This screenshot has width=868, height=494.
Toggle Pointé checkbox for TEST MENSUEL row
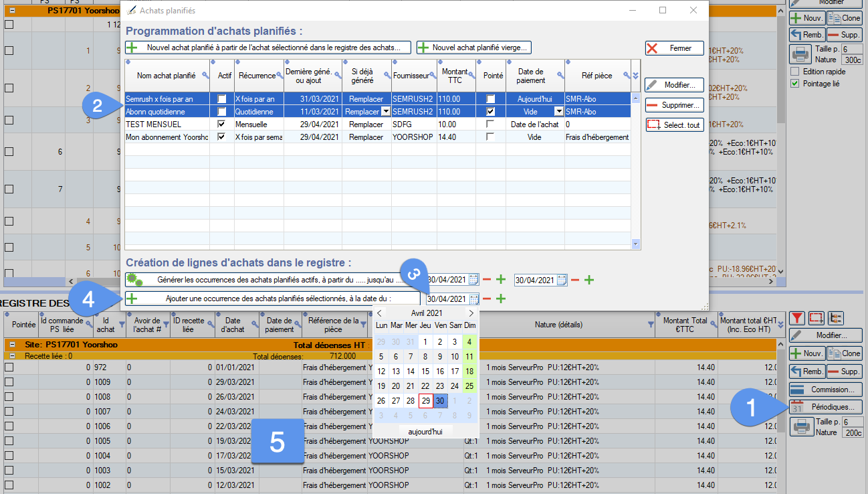[491, 125]
